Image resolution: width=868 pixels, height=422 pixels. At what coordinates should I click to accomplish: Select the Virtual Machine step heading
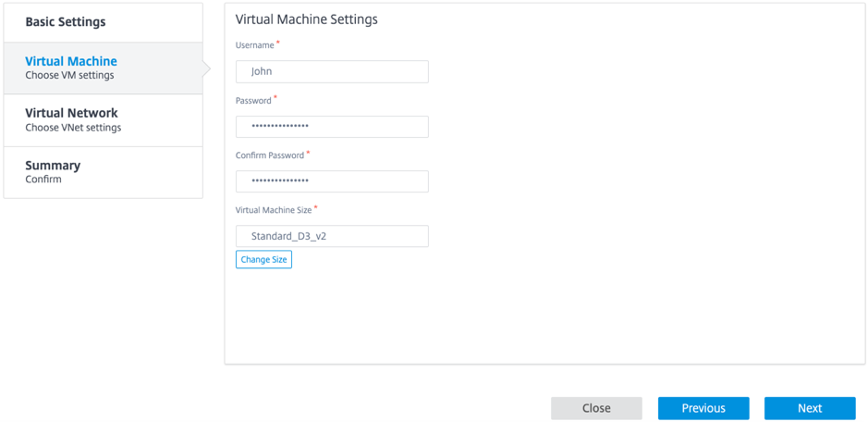tap(71, 61)
